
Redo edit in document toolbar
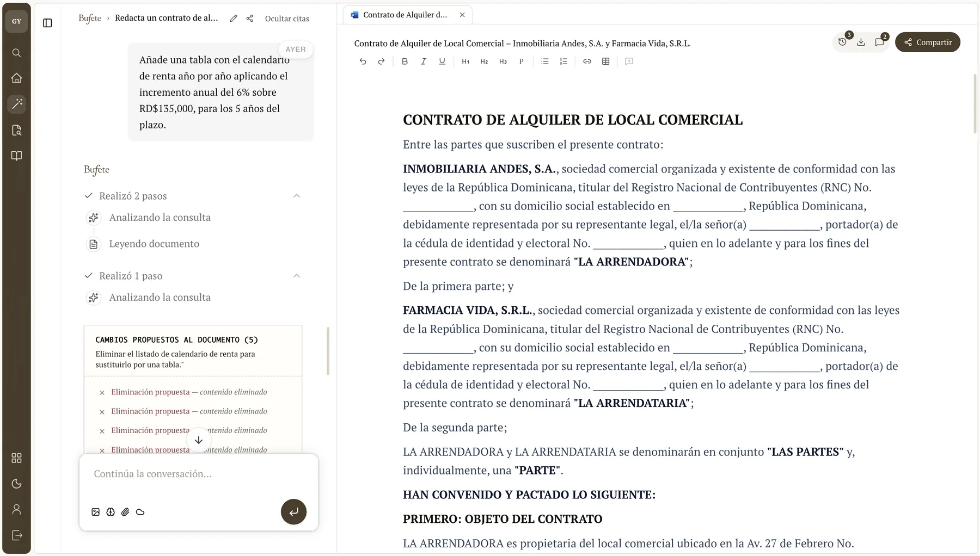point(381,61)
